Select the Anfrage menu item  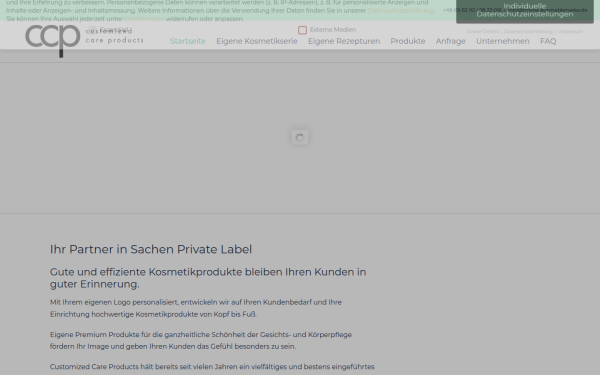click(x=451, y=41)
